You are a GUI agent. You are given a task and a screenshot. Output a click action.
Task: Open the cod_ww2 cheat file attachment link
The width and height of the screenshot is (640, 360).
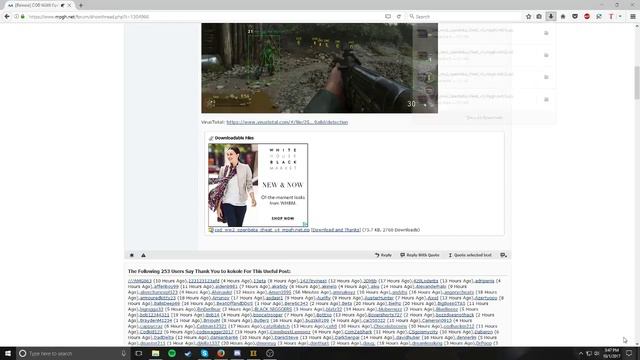(262, 230)
